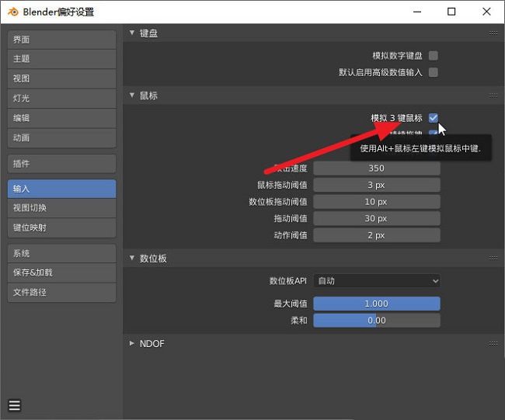The height and width of the screenshot is (420, 505).
Task: Click the 柔和 slider showing 0.00
Action: pos(377,321)
